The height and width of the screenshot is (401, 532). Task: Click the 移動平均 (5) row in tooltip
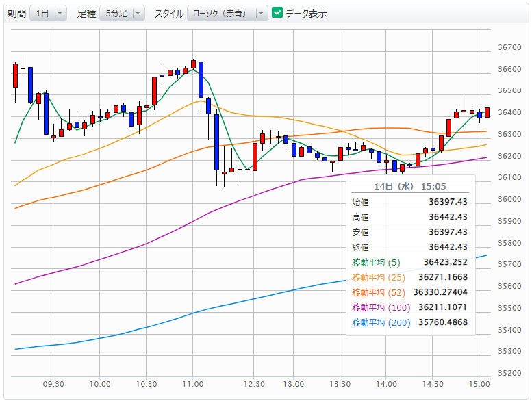point(409,262)
